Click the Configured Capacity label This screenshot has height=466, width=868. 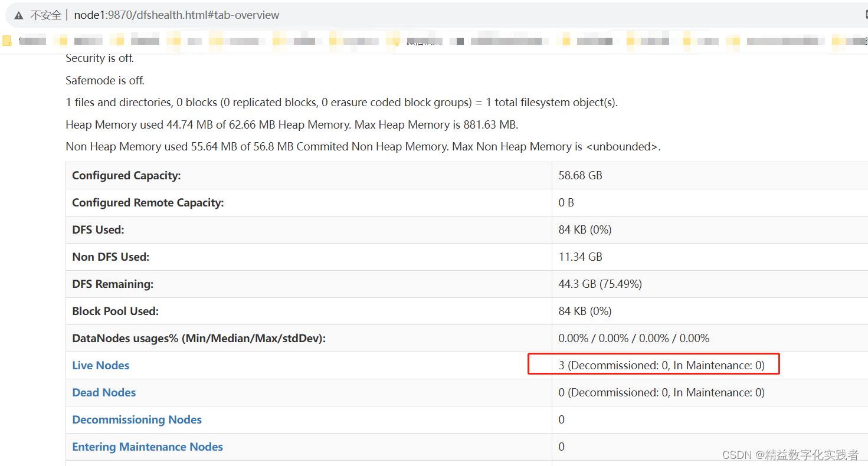(126, 175)
